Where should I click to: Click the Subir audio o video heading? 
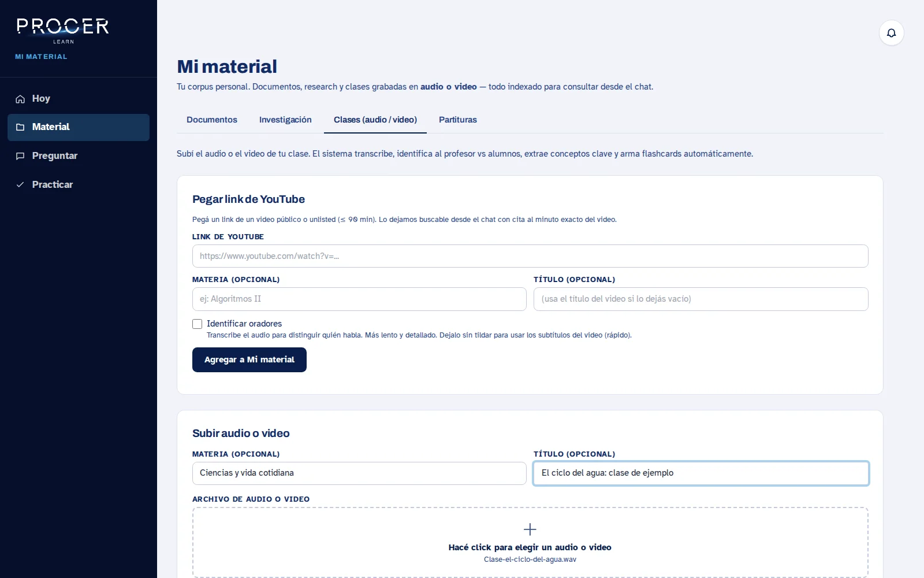point(241,433)
